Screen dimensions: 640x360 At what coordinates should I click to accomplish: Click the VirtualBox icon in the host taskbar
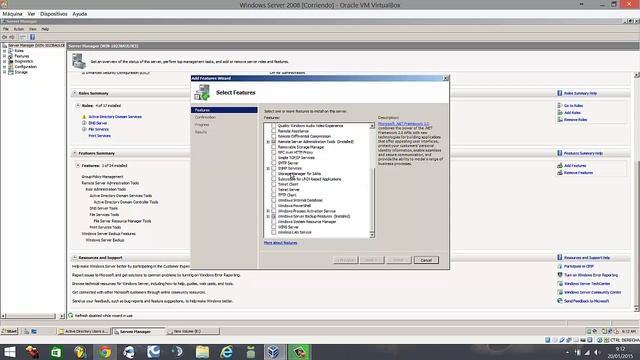tap(273, 352)
